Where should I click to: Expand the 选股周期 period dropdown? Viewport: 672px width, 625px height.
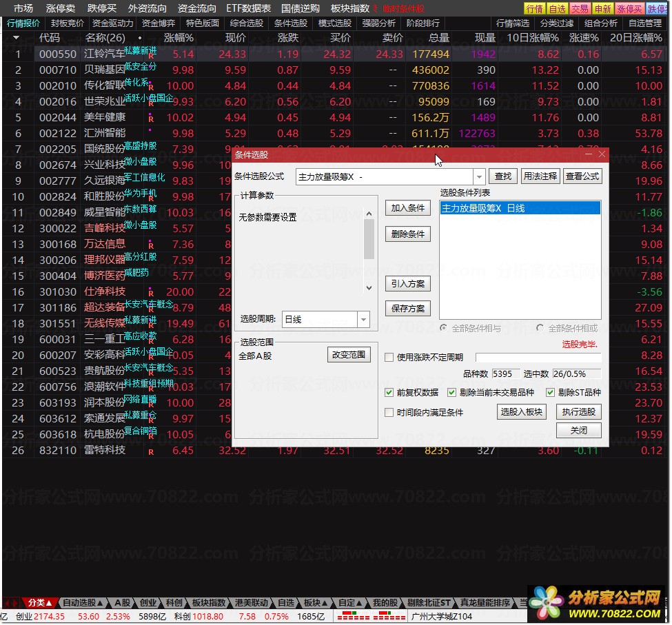363,319
